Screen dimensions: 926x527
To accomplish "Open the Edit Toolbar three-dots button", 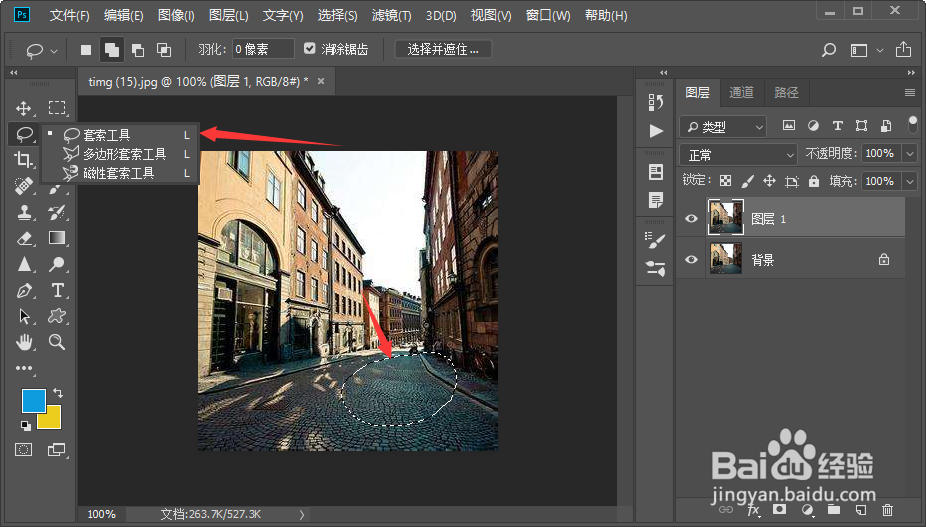I will coord(24,368).
